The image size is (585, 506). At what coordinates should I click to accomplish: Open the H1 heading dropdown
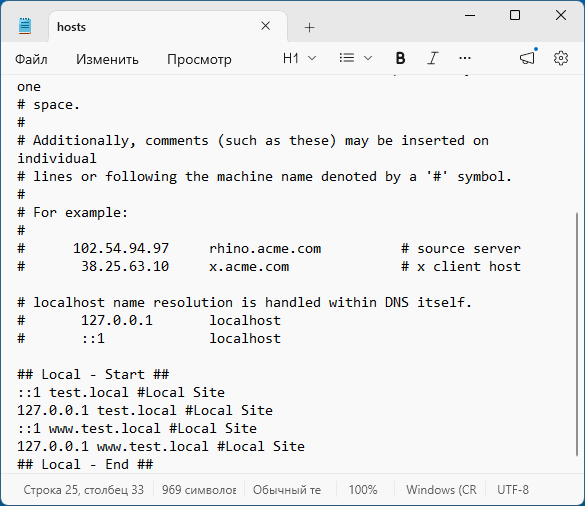click(x=299, y=58)
